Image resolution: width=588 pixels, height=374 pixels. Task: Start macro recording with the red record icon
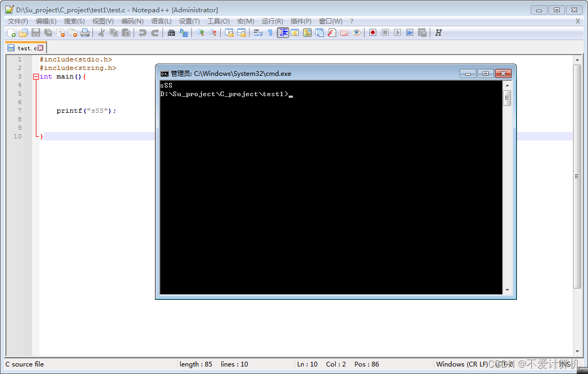372,33
